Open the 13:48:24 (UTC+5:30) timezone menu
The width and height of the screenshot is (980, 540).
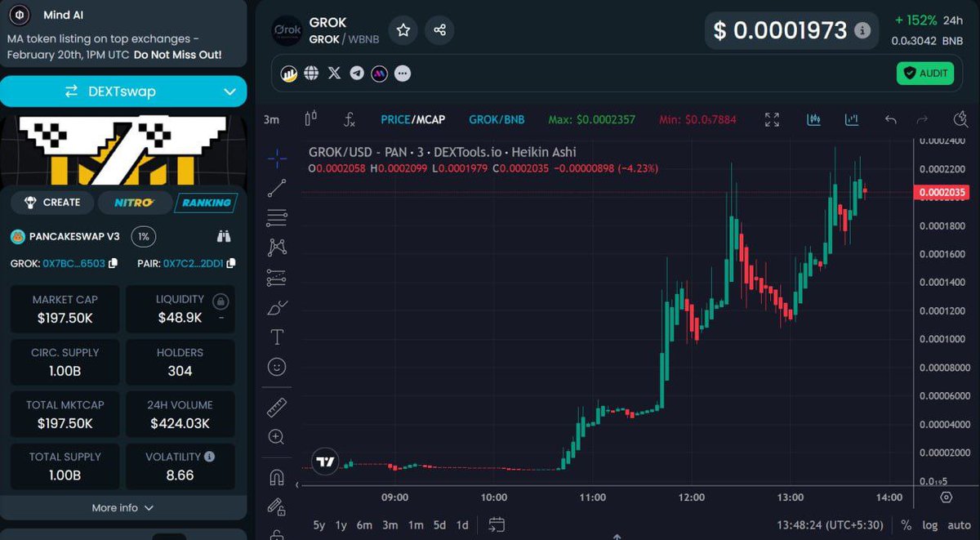point(831,525)
